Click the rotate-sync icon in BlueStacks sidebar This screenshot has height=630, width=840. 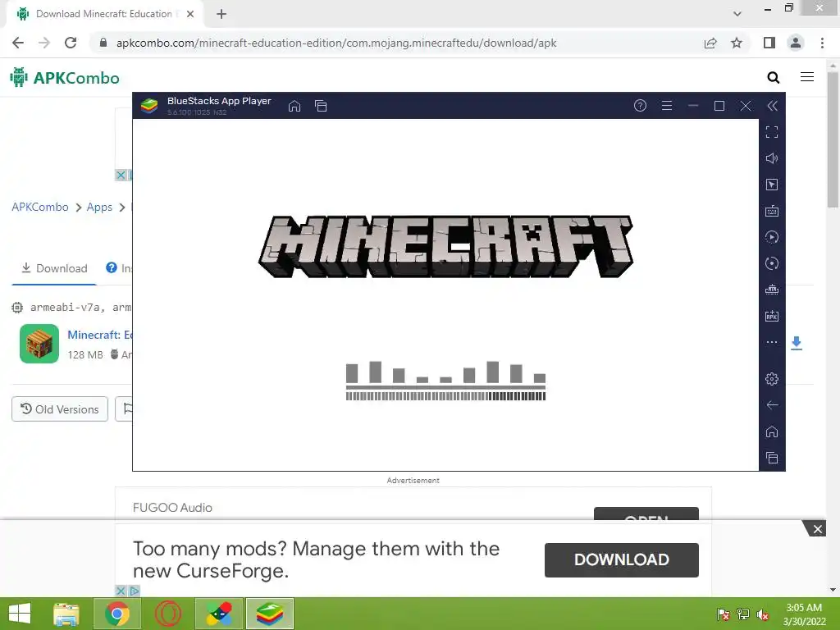point(772,263)
